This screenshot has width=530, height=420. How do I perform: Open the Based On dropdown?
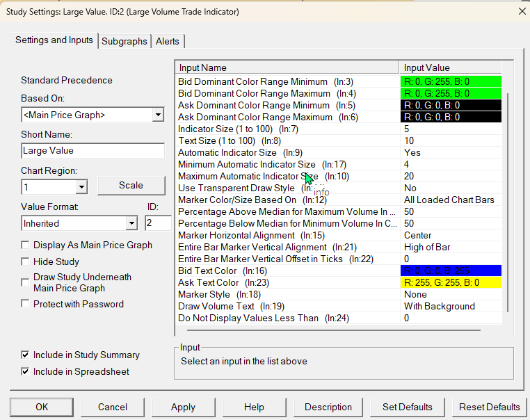pos(158,115)
